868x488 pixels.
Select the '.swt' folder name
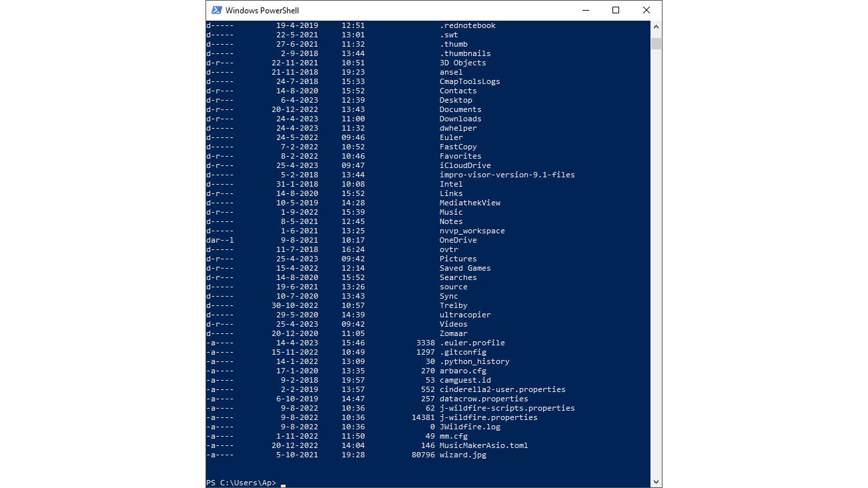[449, 35]
